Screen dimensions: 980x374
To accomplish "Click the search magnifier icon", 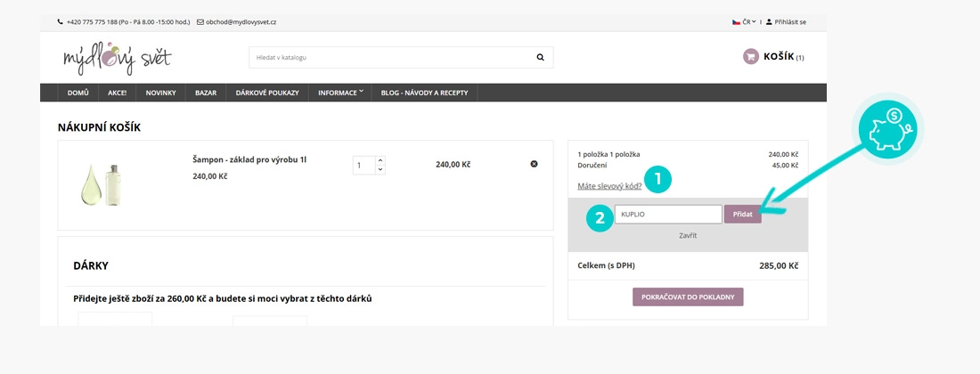I will click(540, 58).
